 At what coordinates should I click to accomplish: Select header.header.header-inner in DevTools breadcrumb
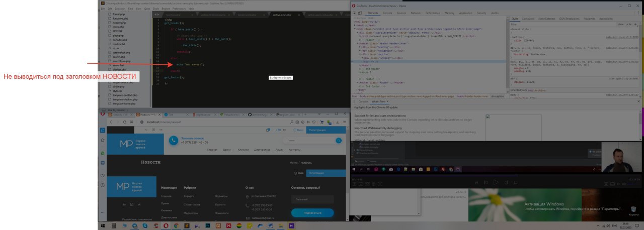[x=472, y=96]
